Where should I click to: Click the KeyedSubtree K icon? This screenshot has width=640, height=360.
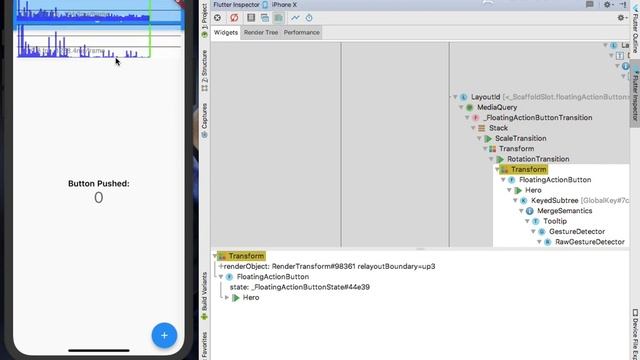(524, 200)
